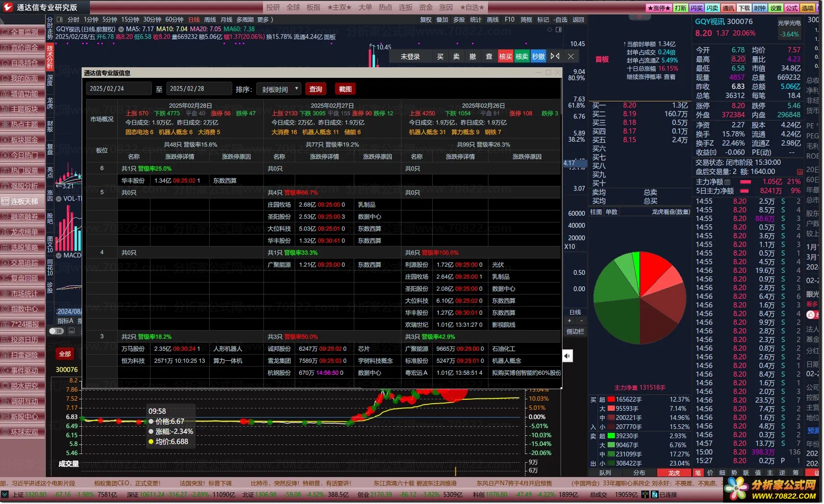Screen dimensions: 824x504
Task: Click the split-panel icon next to the diamond
Action: 559,30
